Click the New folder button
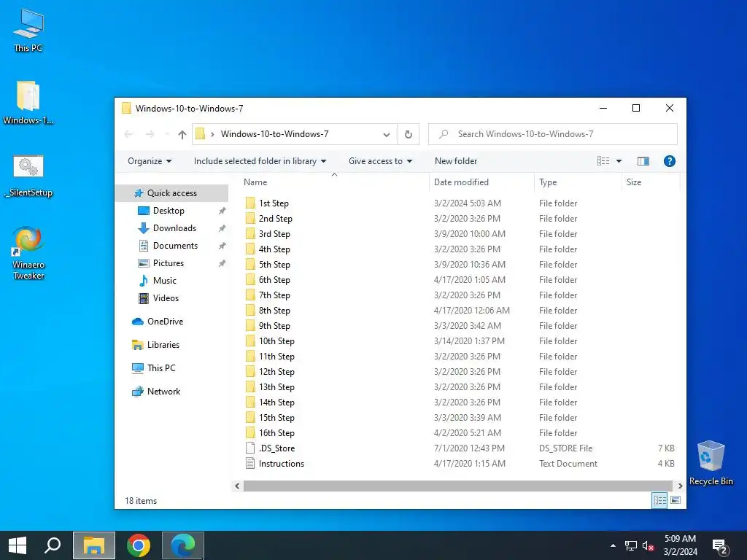This screenshot has height=560, width=747. click(x=456, y=161)
